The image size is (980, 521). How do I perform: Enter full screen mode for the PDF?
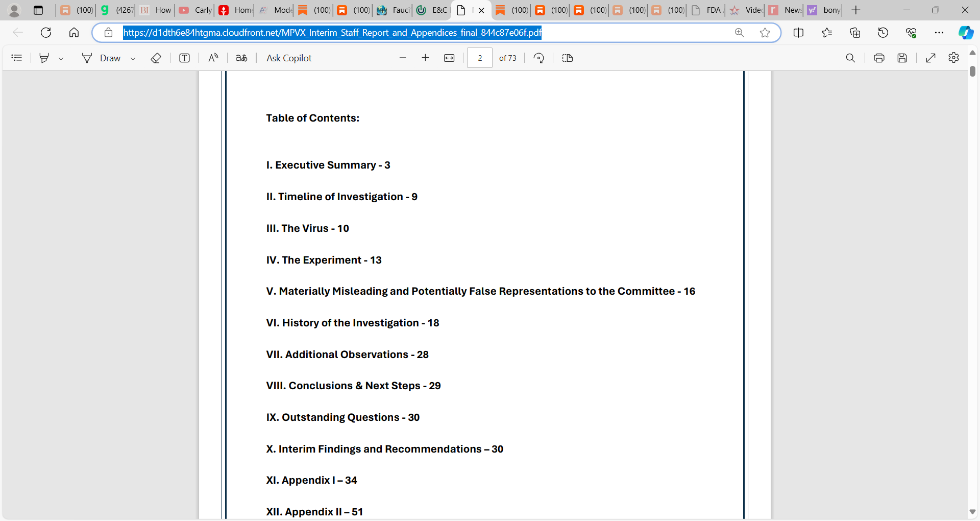click(x=930, y=58)
